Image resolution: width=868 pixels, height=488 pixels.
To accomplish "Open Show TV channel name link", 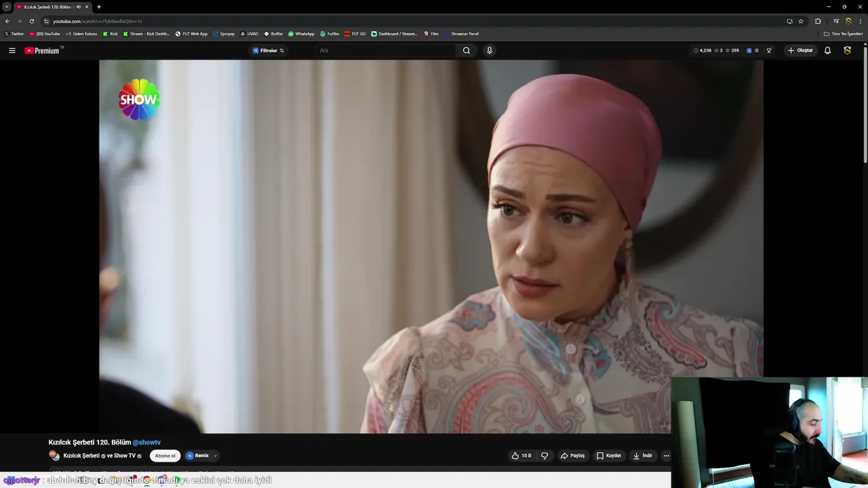I will pyautogui.click(x=125, y=455).
